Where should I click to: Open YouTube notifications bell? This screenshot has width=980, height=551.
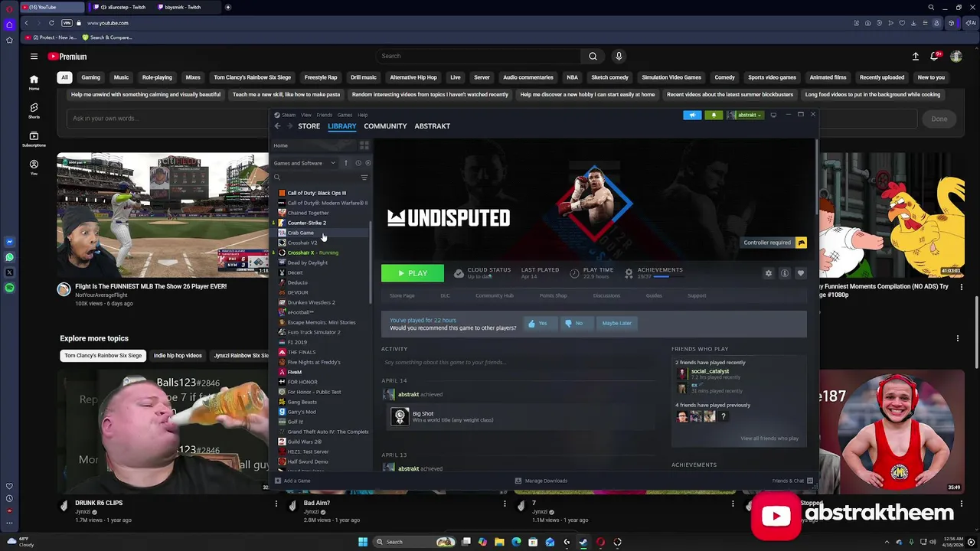tap(935, 57)
